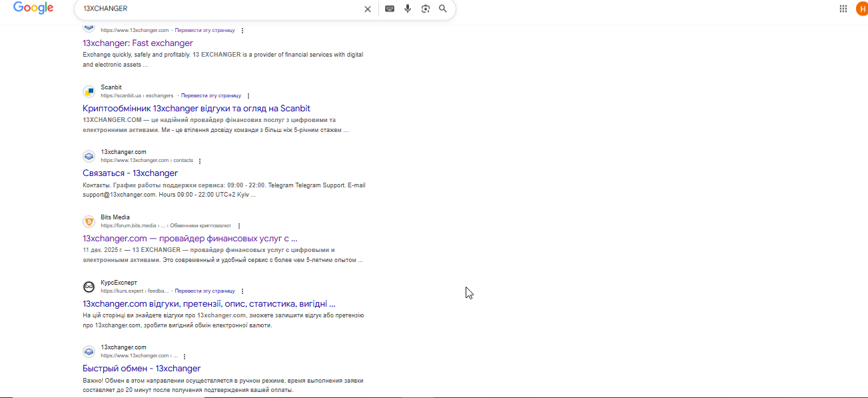Open the on-screen keyboard icon
The width and height of the screenshot is (868, 398).
[x=390, y=9]
